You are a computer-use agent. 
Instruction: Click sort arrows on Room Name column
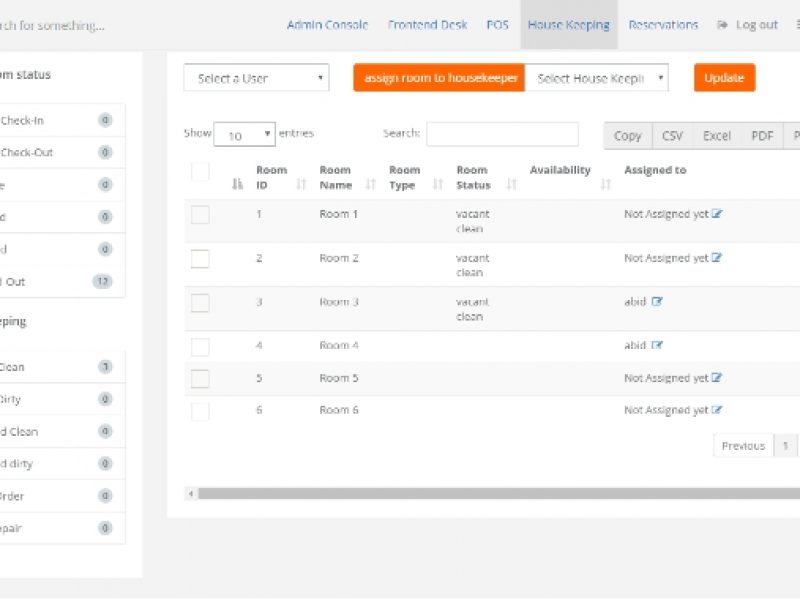pyautogui.click(x=371, y=184)
